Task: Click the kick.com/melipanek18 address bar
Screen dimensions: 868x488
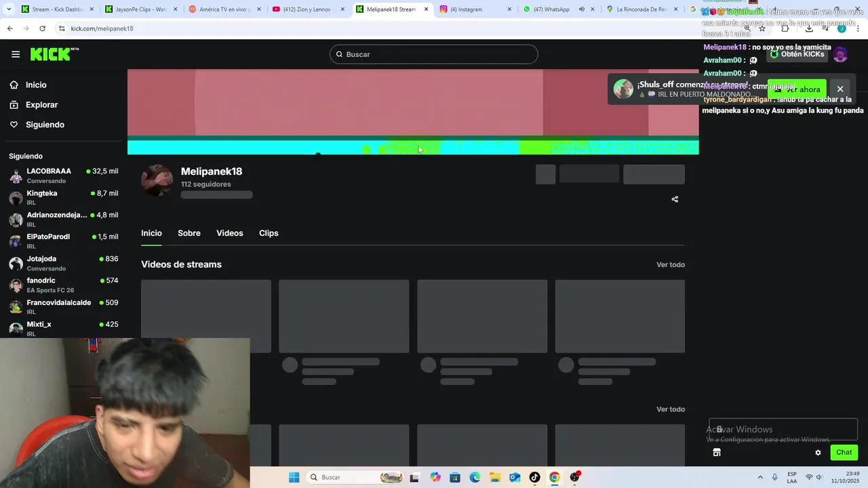Action: point(400,28)
